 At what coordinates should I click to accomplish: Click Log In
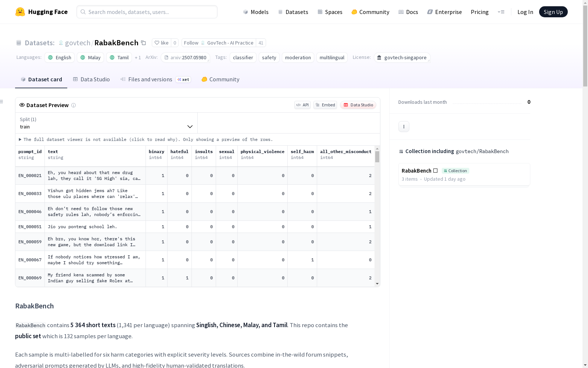(x=525, y=12)
